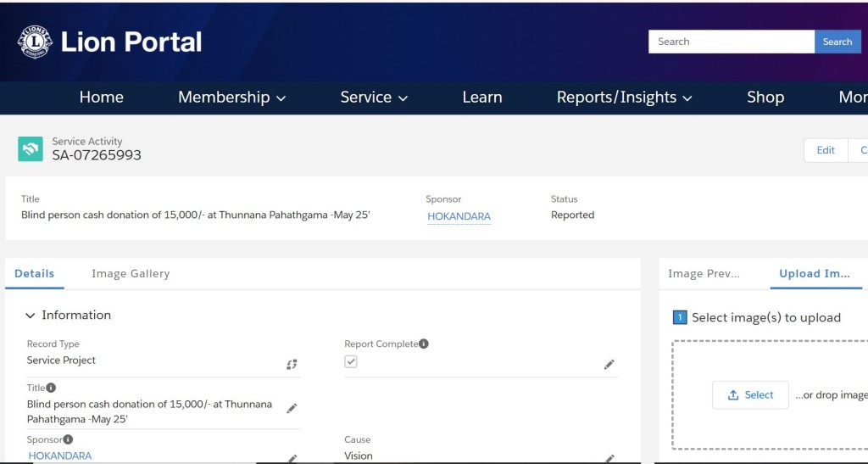Click the change record type icon
The height and width of the screenshot is (464, 868).
tap(292, 365)
